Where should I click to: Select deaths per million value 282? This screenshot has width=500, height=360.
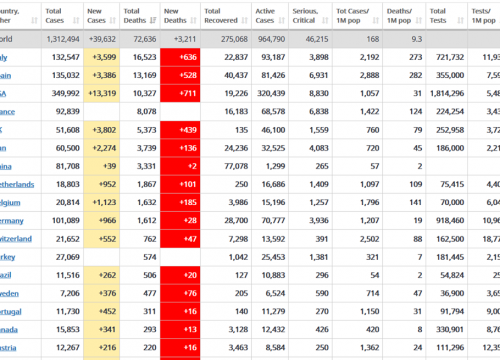click(416, 75)
